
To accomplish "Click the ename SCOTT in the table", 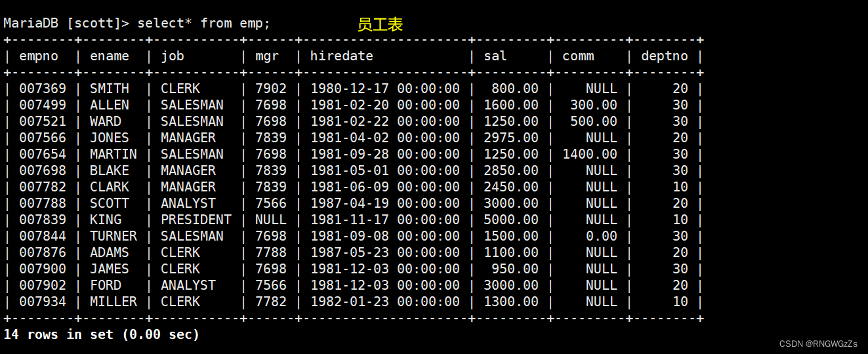I will [x=110, y=203].
